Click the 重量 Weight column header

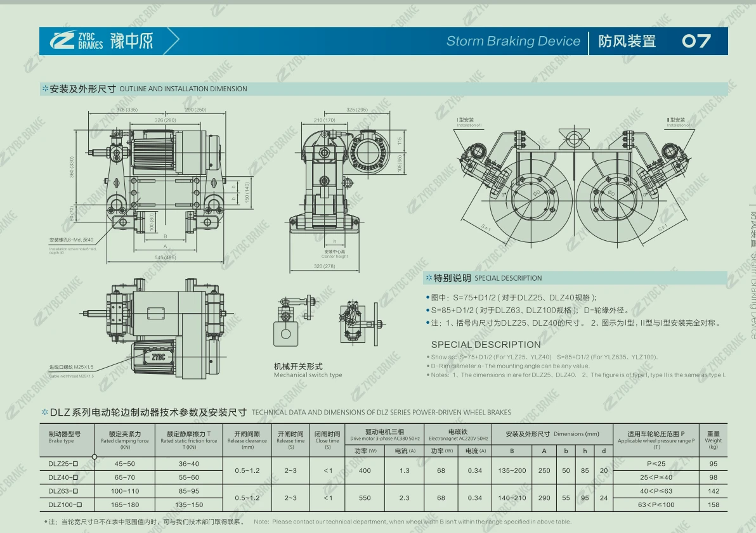pyautogui.click(x=713, y=440)
